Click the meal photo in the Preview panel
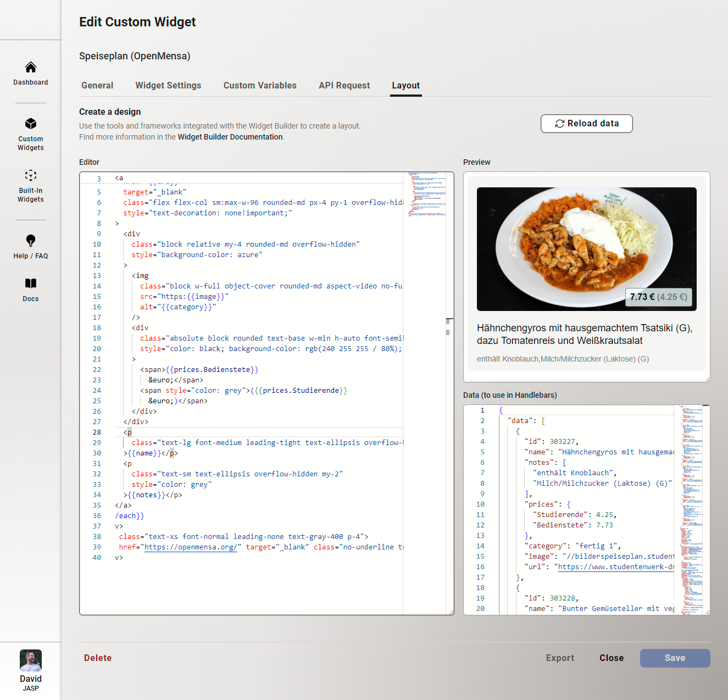 point(586,248)
